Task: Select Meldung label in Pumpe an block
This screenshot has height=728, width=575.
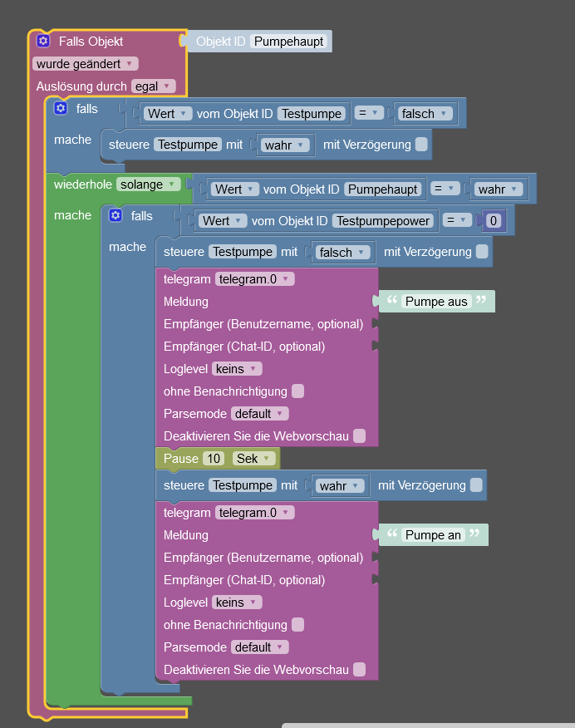Action: point(185,535)
